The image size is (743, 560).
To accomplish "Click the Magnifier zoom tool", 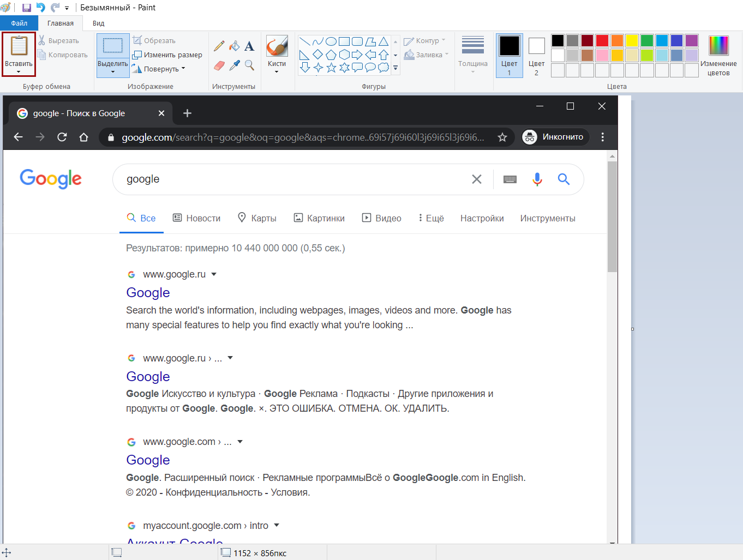I will [x=249, y=65].
